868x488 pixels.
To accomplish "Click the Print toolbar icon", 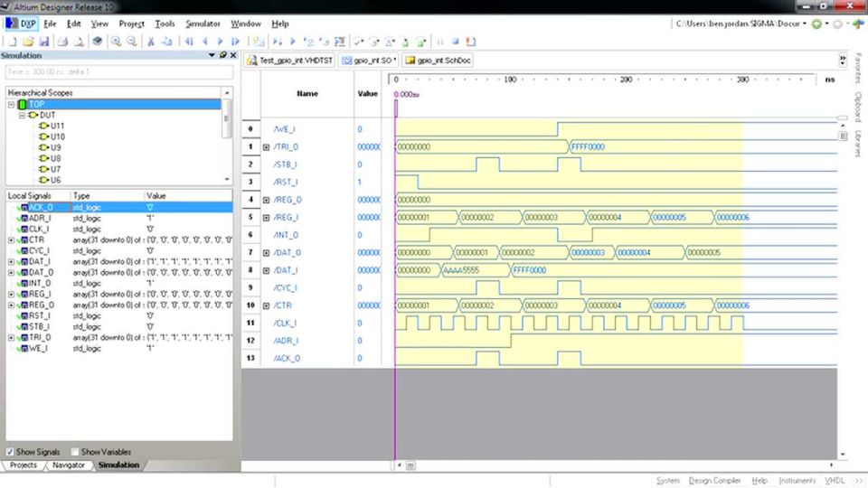I will click(62, 42).
